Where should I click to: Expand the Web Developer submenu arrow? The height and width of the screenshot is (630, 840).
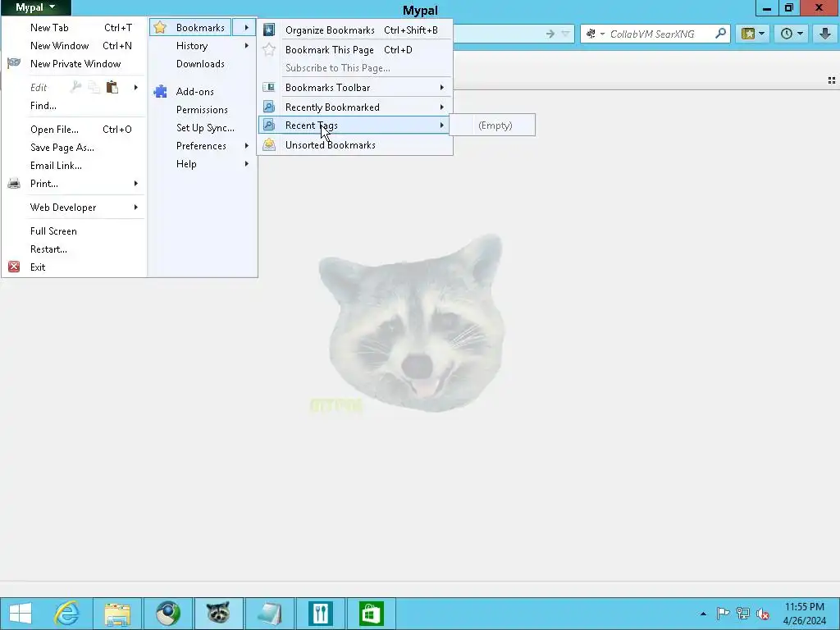coord(136,208)
